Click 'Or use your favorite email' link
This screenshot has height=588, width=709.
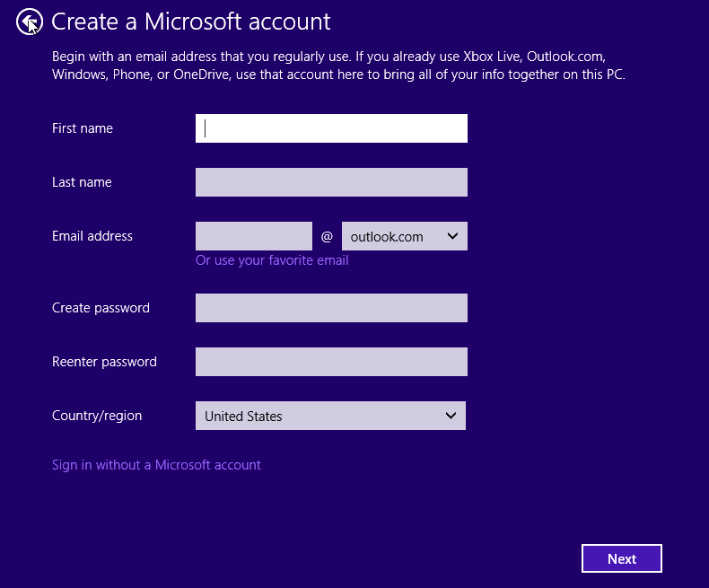coord(272,260)
